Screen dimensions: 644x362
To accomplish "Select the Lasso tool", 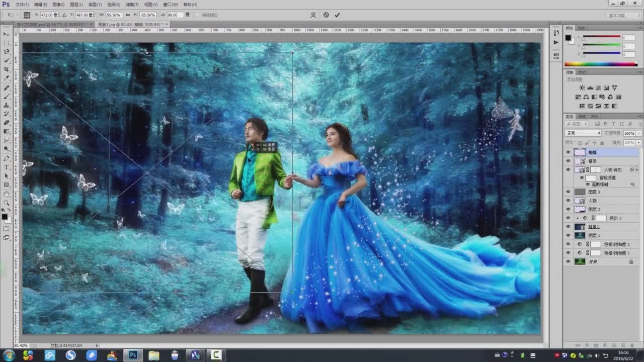I will click(x=7, y=52).
